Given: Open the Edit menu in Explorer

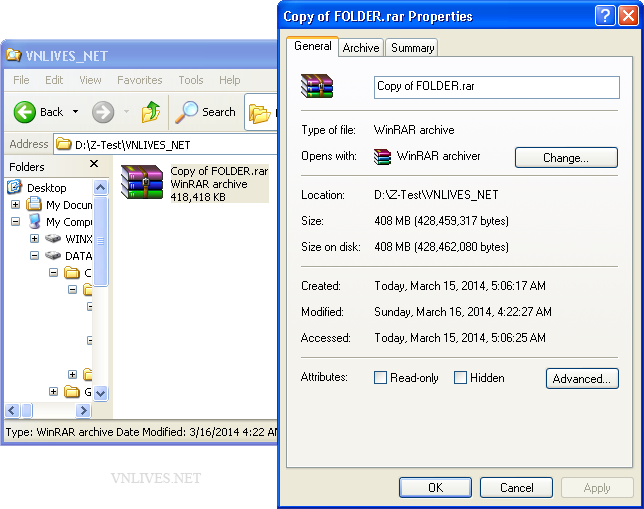Looking at the screenshot, I should 54,80.
